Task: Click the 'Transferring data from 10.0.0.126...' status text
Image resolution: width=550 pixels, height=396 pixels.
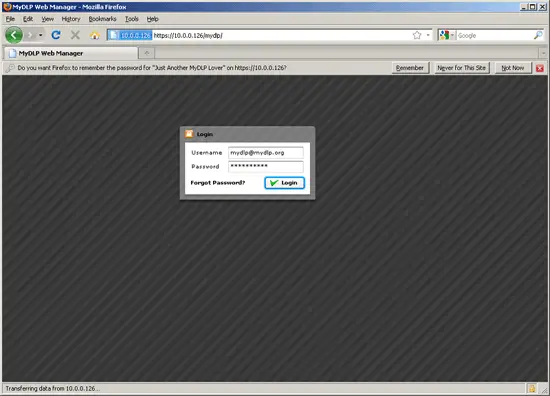Action: pyautogui.click(x=53, y=388)
